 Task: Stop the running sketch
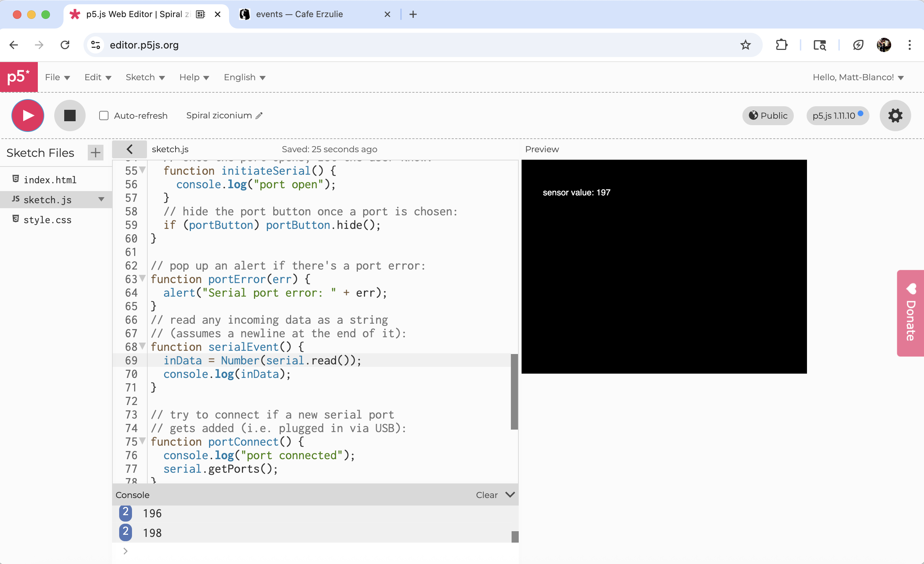(70, 116)
